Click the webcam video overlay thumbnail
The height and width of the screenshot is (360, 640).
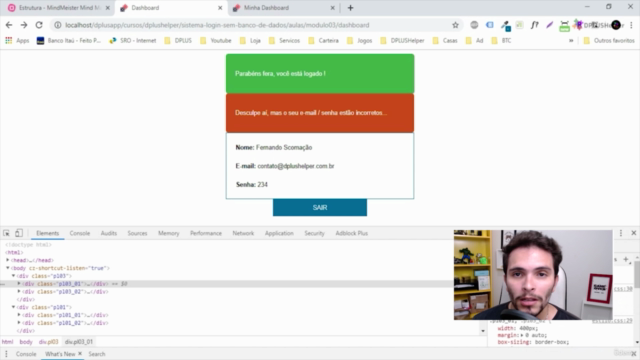point(533,275)
